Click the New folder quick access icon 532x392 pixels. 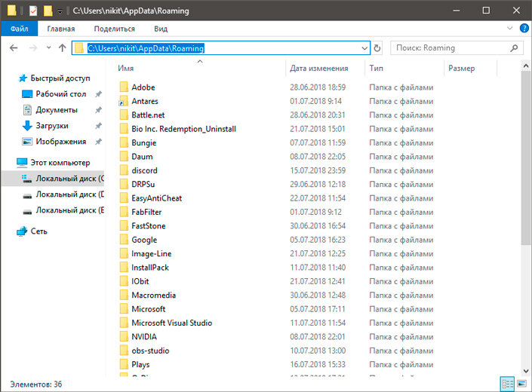point(48,11)
